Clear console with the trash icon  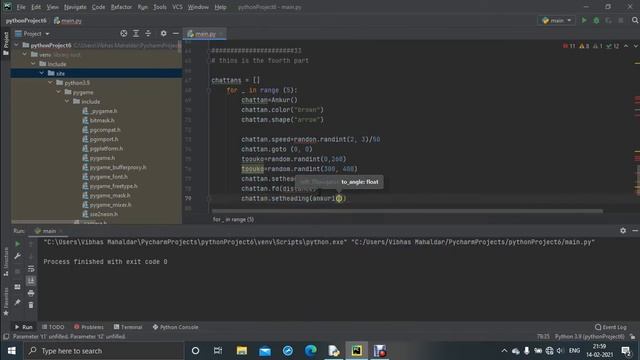[31, 305]
